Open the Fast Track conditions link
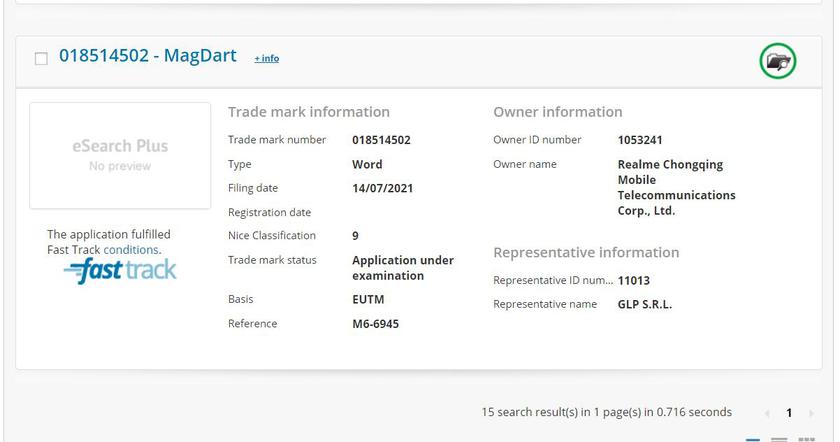840x442 pixels. [131, 250]
